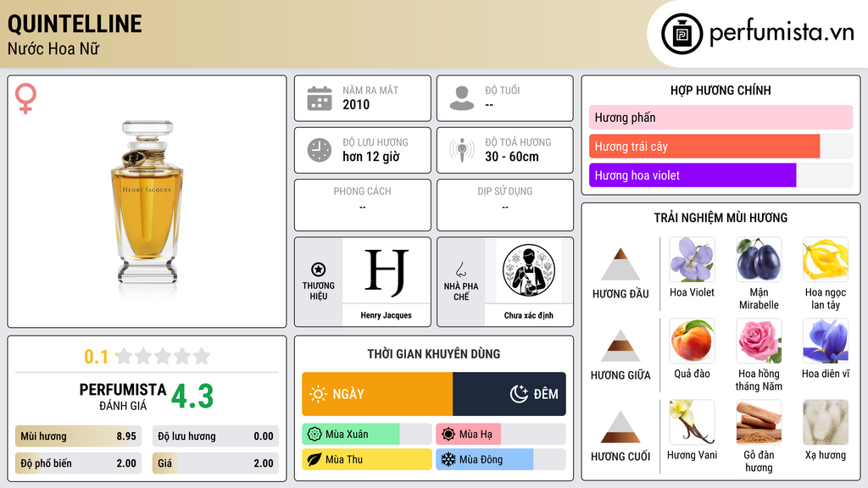Click the perfumista.vn perfume bottle logo icon
Image resolution: width=868 pixels, height=488 pixels.
pos(682,34)
